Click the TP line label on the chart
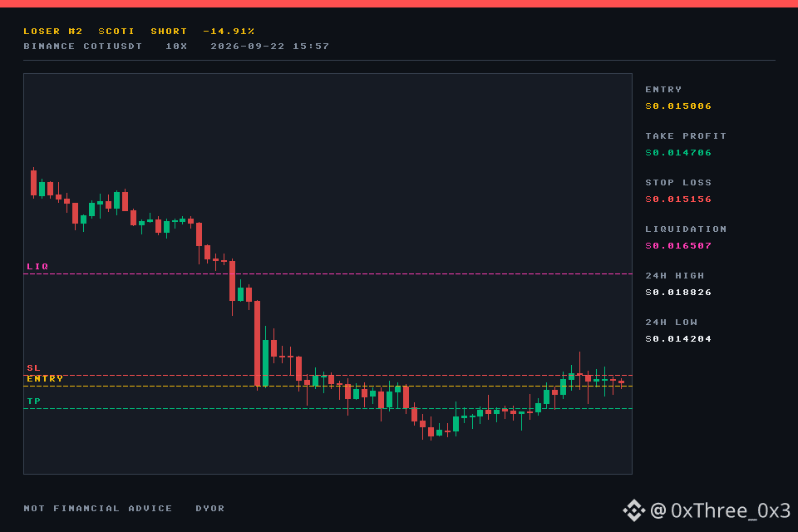Screen dimensions: 798x532 33,401
